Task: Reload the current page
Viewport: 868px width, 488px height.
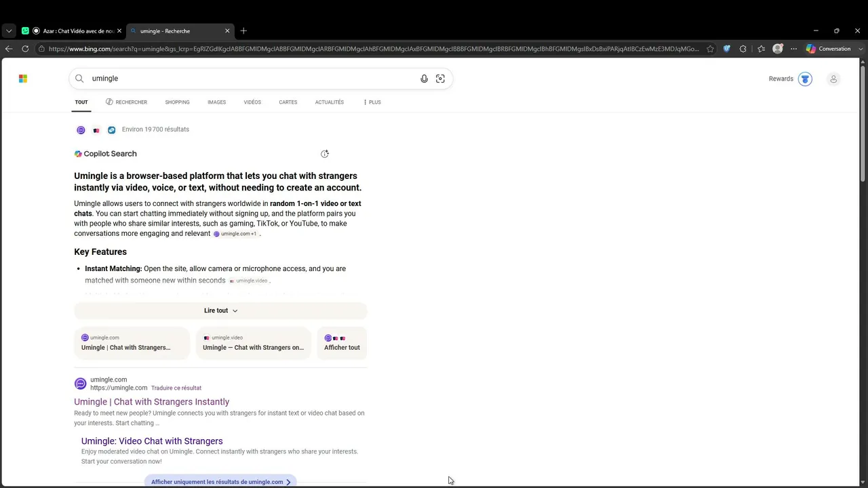Action: pos(25,49)
